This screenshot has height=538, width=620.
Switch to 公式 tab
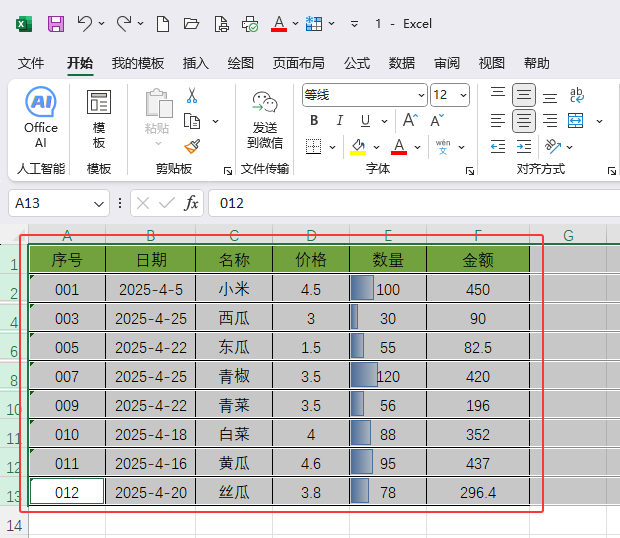[x=357, y=63]
